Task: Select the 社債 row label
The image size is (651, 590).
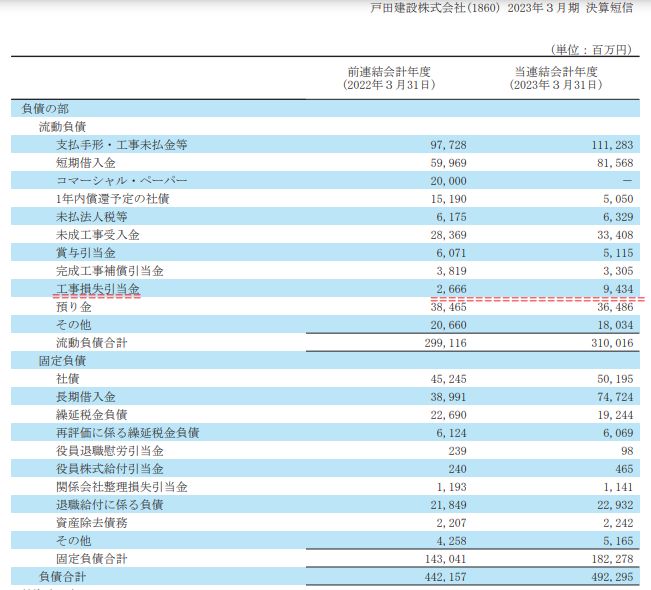Action: click(68, 379)
